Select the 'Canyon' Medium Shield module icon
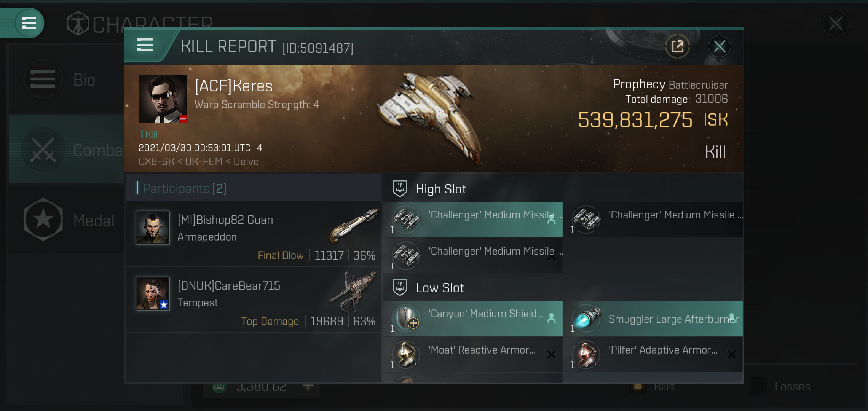 coord(406,318)
